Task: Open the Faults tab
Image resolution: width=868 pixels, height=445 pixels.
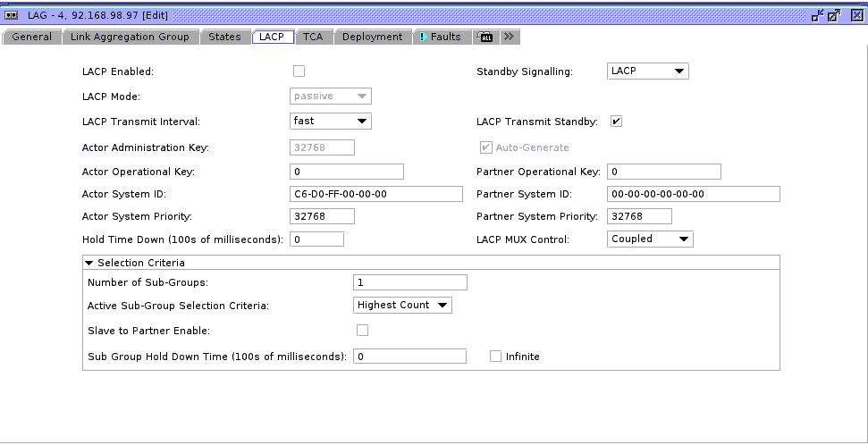Action: pos(440,37)
